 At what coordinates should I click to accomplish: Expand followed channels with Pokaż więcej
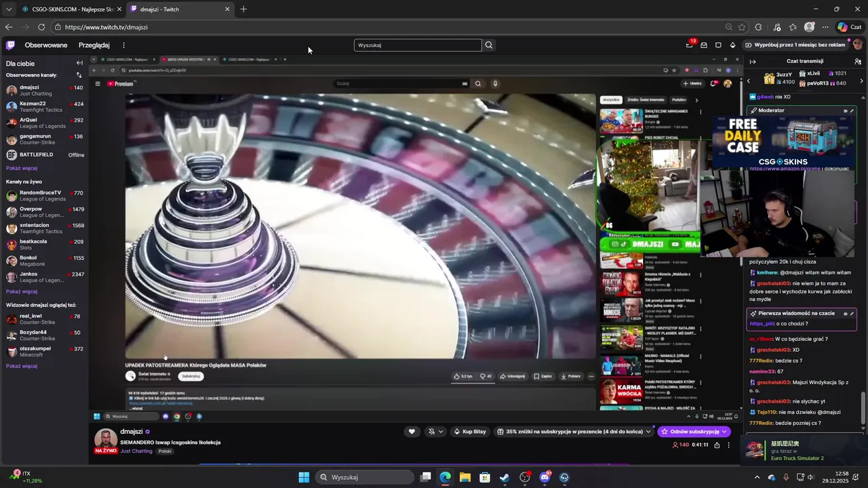(22, 168)
